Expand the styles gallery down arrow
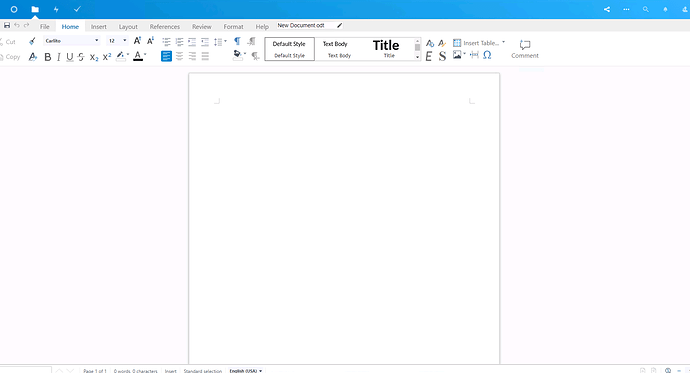This screenshot has width=690, height=373. (x=417, y=57)
